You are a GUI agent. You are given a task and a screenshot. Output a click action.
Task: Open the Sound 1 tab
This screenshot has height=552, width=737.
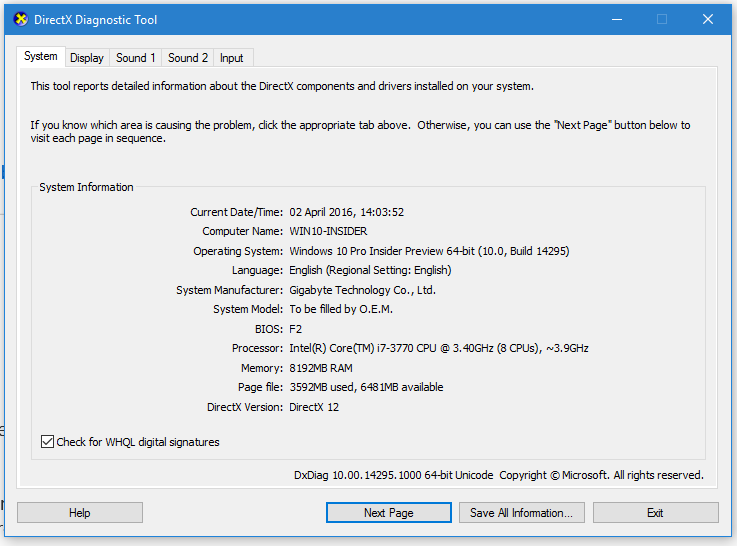[x=136, y=58]
